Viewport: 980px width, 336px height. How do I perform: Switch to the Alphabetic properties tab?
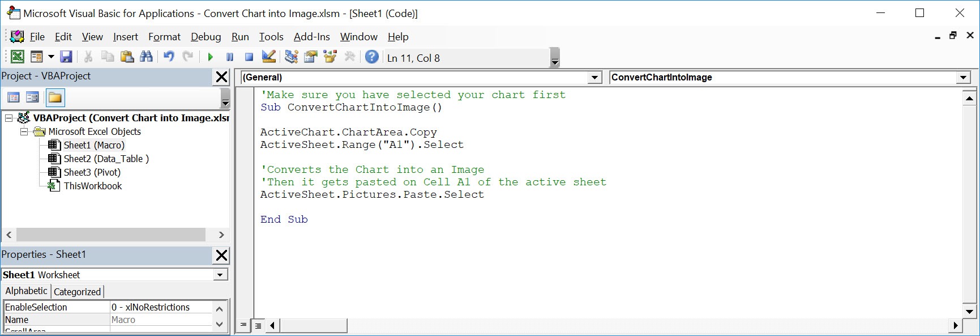click(x=26, y=291)
